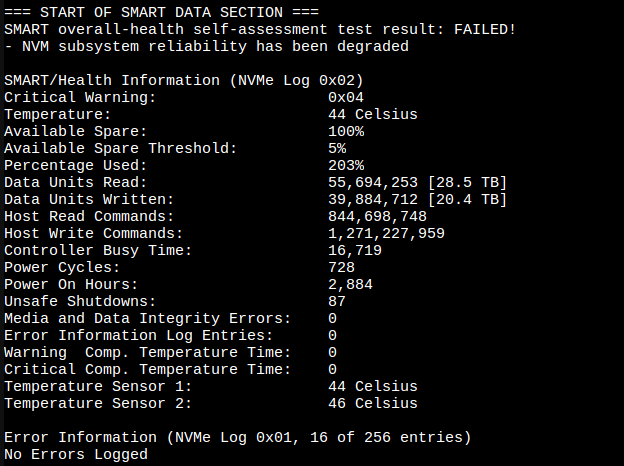Click the "Warning Comp. Temperature Time:" label

coord(148,353)
